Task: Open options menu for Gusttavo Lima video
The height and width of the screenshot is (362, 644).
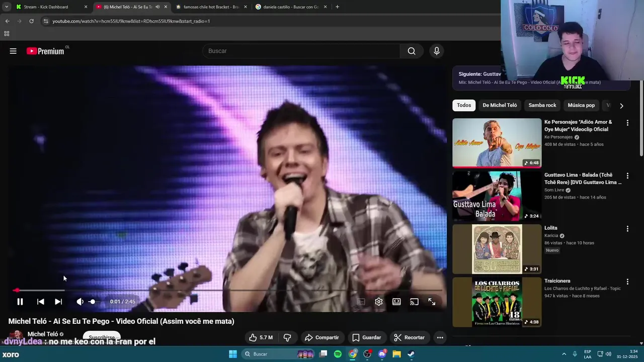Action: coord(627,175)
